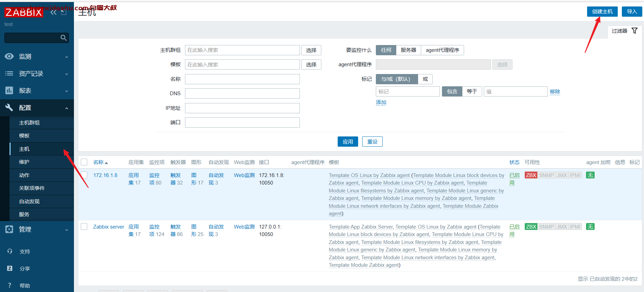
Task: Click the Inventory list icon
Action: click(9, 73)
